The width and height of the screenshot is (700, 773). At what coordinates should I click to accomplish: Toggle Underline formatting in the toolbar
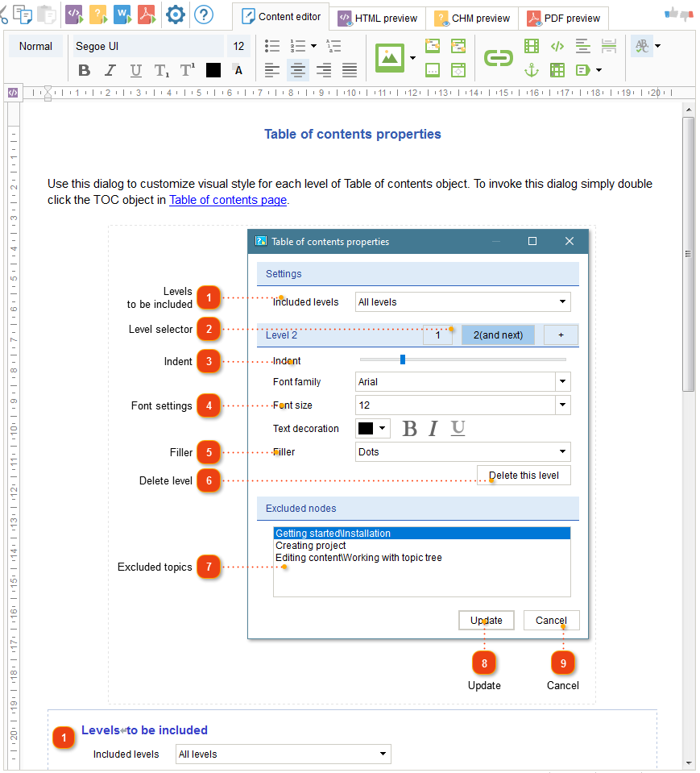pyautogui.click(x=135, y=71)
